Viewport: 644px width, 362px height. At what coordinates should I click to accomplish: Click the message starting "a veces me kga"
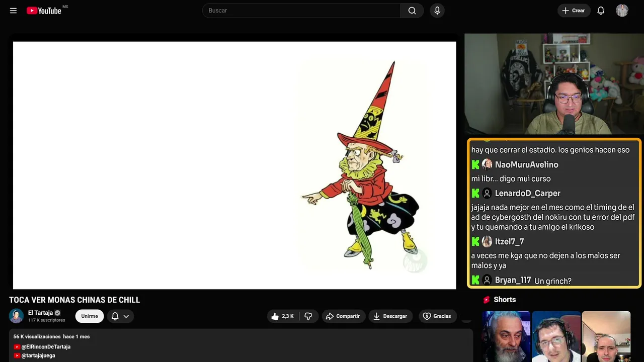[x=546, y=260]
